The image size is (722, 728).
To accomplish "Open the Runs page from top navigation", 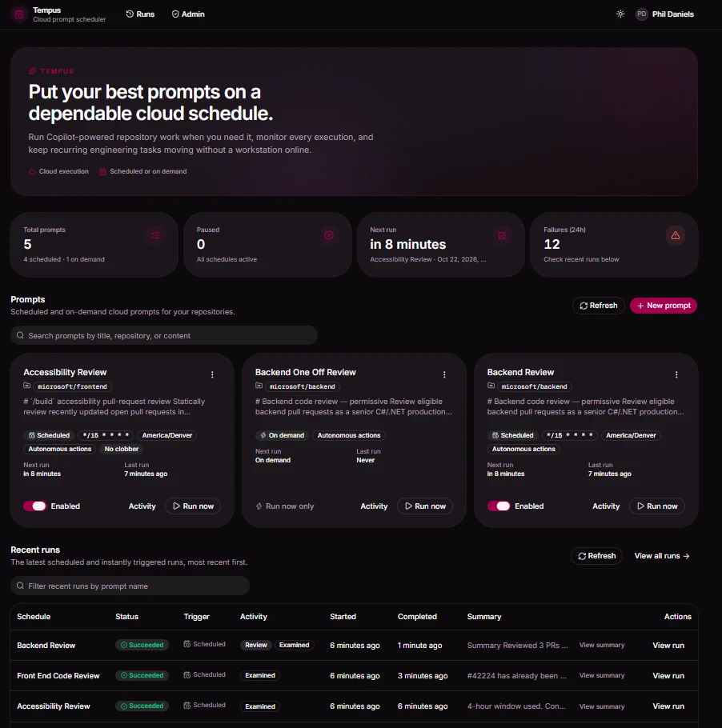I will 140,14.
